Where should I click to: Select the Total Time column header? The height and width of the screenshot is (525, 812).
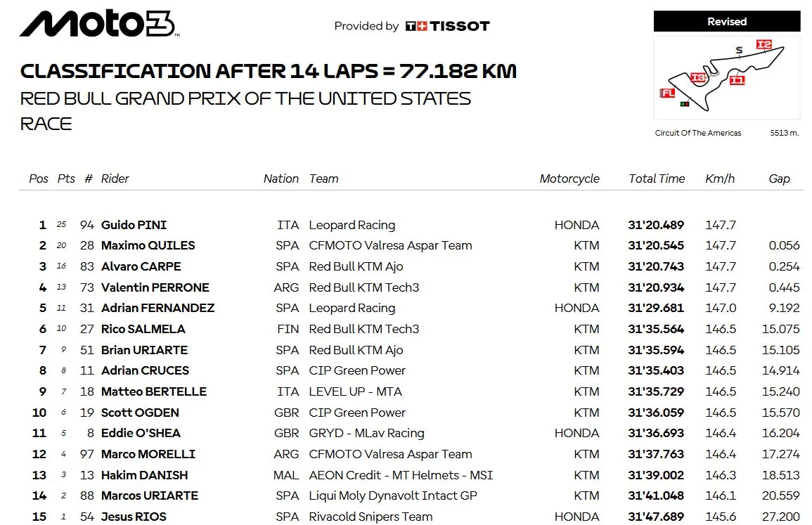pos(657,179)
